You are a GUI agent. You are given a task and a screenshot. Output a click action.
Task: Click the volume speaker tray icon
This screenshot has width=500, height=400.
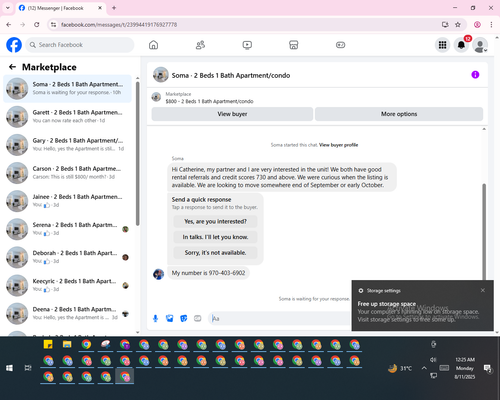point(433,360)
